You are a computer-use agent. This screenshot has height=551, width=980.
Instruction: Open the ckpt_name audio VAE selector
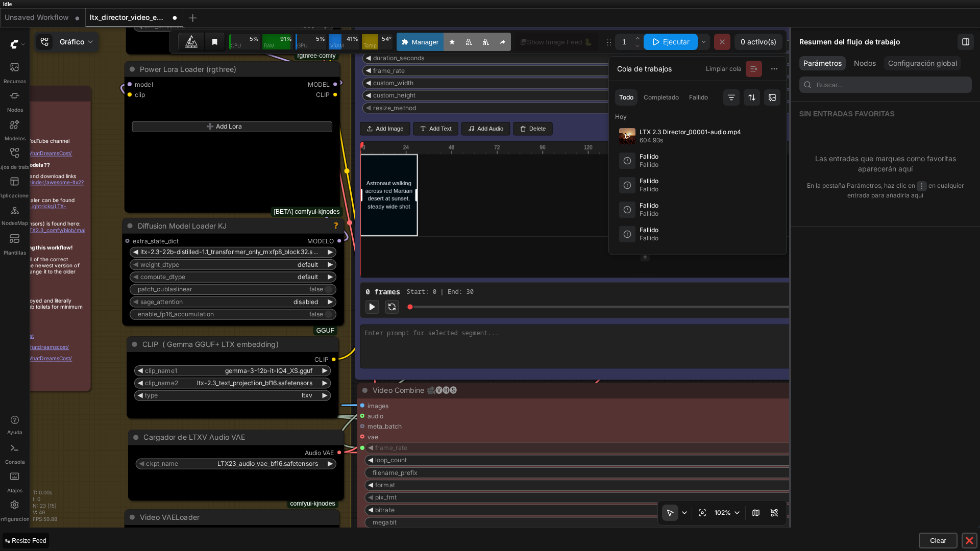tap(236, 464)
